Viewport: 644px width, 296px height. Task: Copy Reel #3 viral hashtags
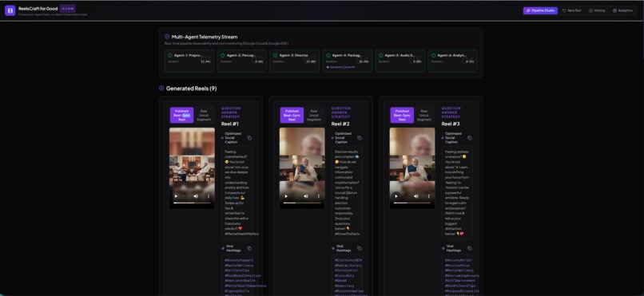click(x=470, y=248)
